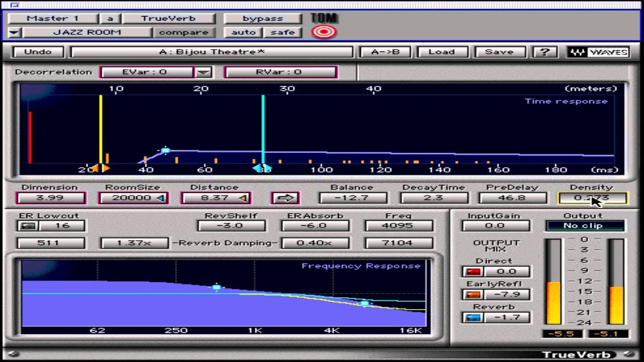This screenshot has width=644, height=362.
Task: Click the damping ratio 1.37x field
Action: [x=135, y=243]
